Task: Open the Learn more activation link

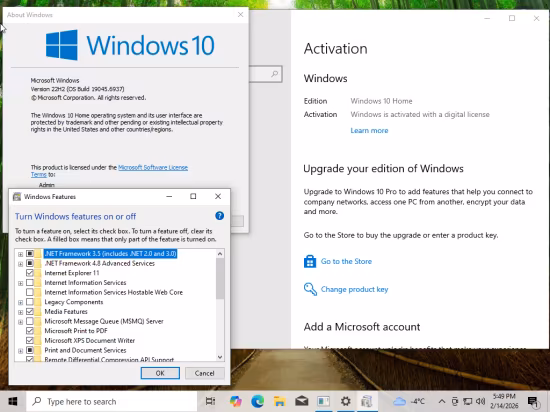Action: 369,130
